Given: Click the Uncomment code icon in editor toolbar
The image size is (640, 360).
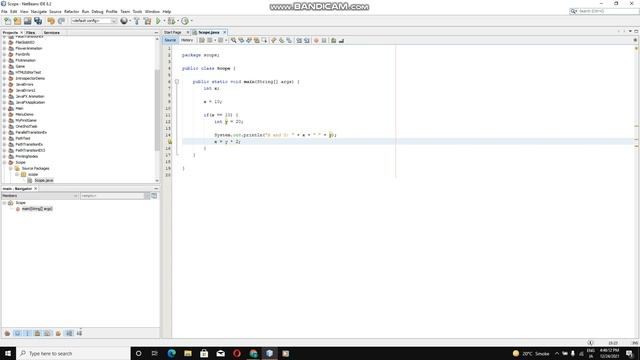Looking at the screenshot, I should click(341, 40).
